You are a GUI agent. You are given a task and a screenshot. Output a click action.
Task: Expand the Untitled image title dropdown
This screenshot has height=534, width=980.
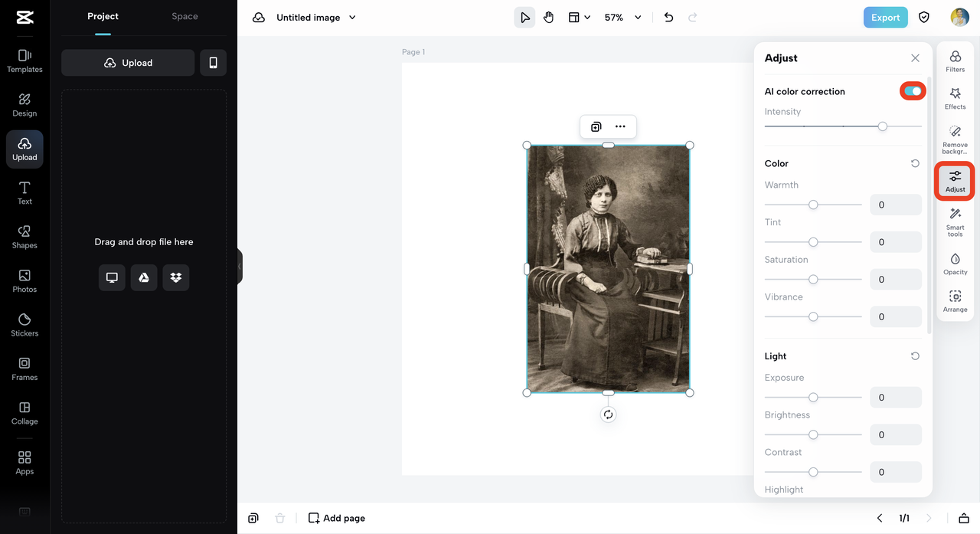tap(352, 18)
